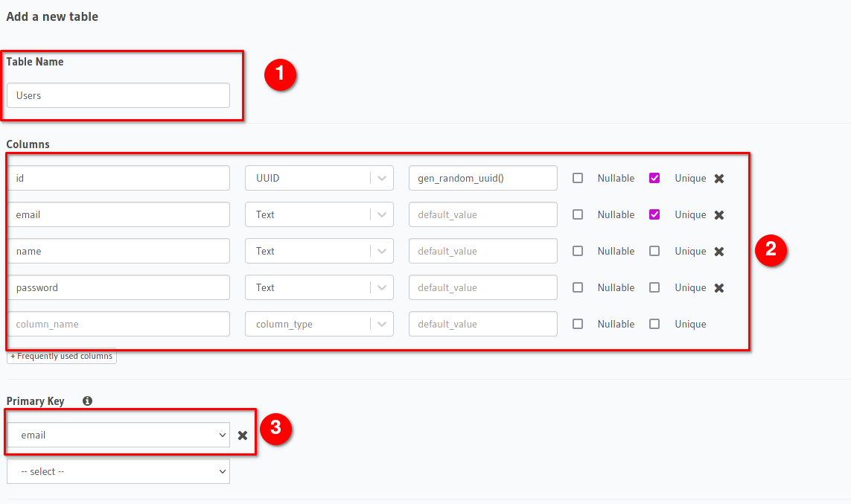Image resolution: width=851 pixels, height=504 pixels.
Task: Click the empty column_name input field
Action: (x=118, y=325)
